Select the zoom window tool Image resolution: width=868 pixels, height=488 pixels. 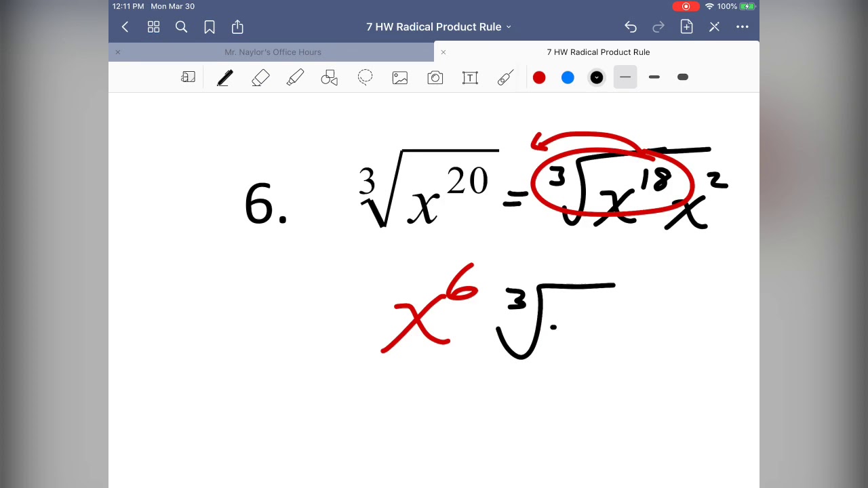[189, 77]
